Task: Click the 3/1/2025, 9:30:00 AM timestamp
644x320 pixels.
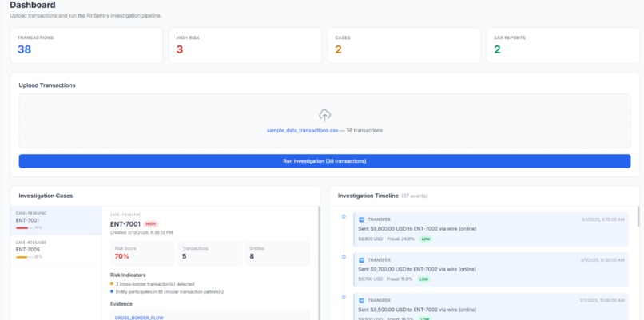Action: [x=602, y=260]
